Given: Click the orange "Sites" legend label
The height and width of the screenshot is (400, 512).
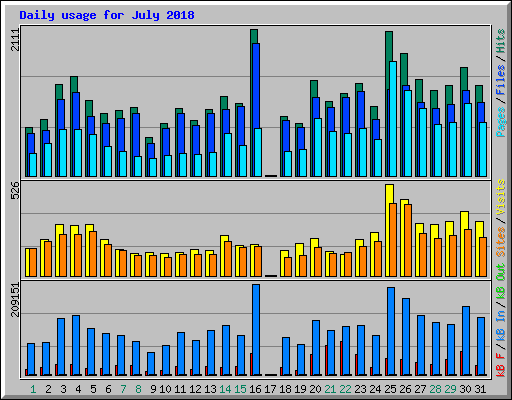Looking at the screenshot, I should [x=501, y=242].
